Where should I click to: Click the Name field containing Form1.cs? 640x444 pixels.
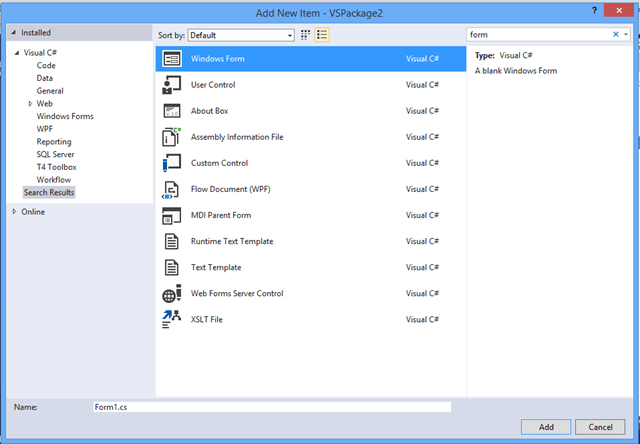coord(272,407)
